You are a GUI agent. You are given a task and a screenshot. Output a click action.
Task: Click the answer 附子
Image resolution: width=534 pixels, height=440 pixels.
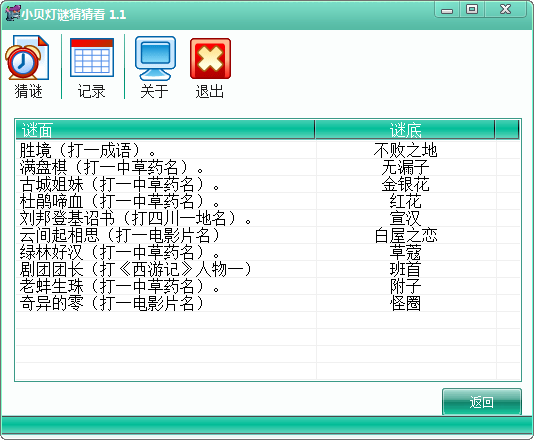point(405,286)
